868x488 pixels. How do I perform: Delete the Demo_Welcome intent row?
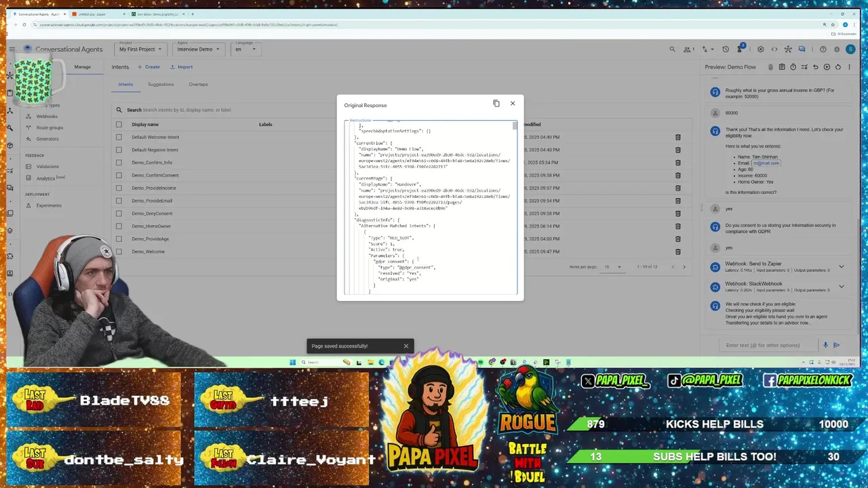(677, 251)
